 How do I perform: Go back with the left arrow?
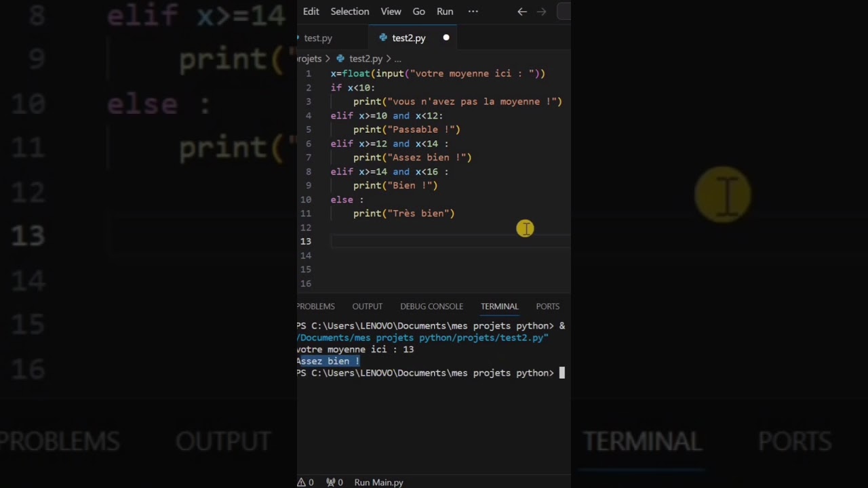pos(522,12)
